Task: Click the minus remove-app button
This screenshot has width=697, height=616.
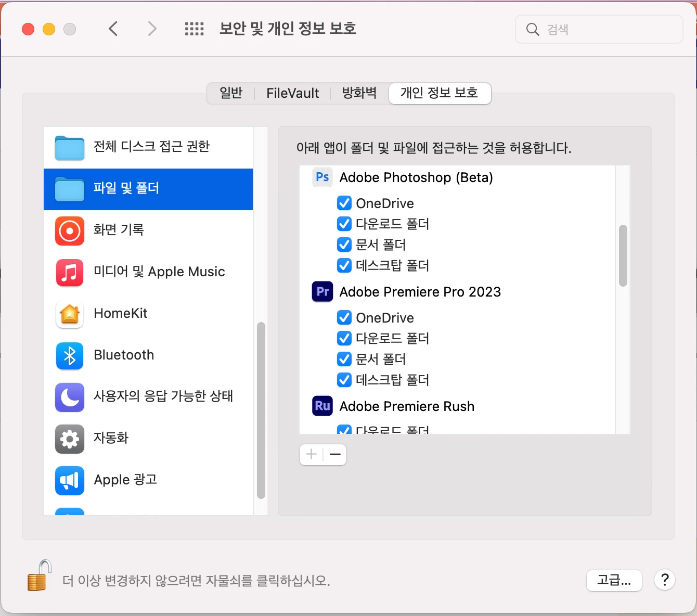Action: (335, 454)
